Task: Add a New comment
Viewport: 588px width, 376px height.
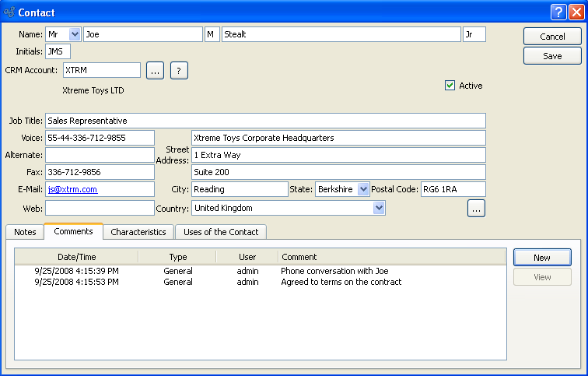Action: (x=542, y=258)
